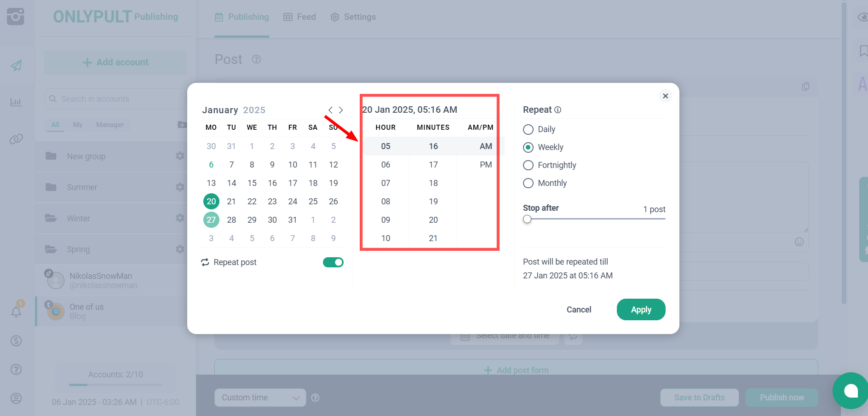This screenshot has height=416, width=868.
Task: Click the Repeat info icon
Action: pos(558,110)
